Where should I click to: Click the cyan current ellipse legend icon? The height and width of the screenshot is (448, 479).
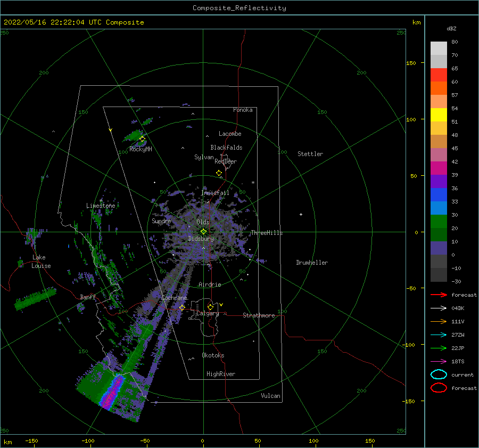[439, 374]
